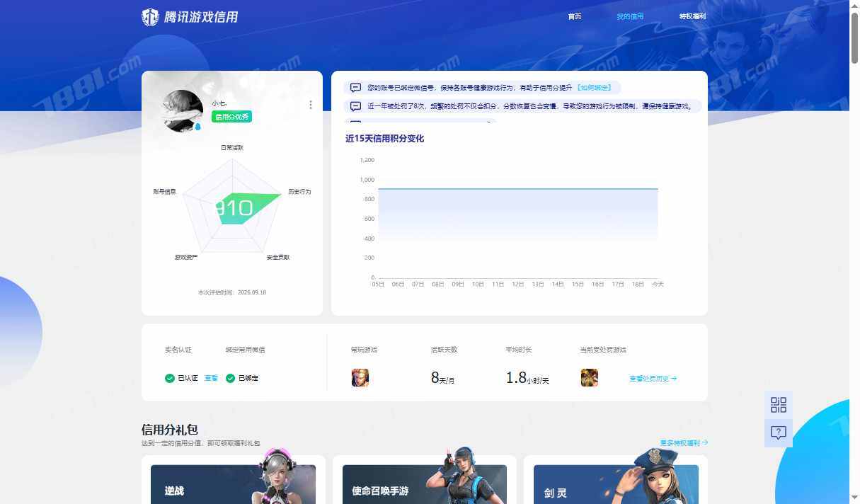The image size is (860, 504).
Task: Click green check icon beside 已认证
Action: 170,378
